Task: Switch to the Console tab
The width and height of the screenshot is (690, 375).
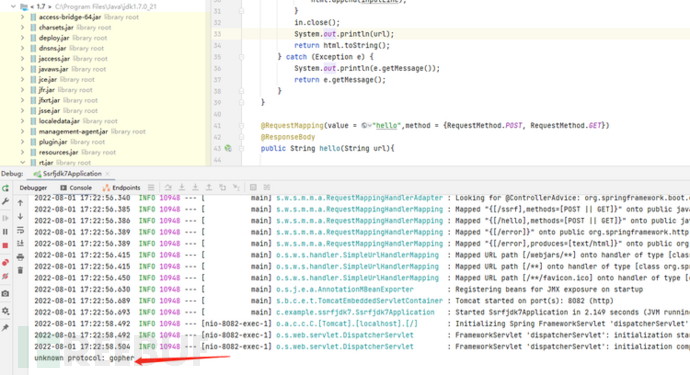Action: click(76, 188)
